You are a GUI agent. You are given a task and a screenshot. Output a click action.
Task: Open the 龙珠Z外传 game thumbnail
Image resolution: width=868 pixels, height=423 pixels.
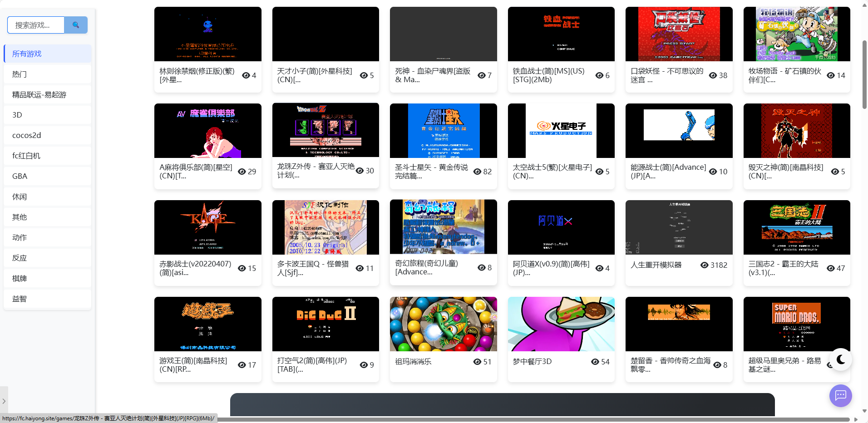325,130
